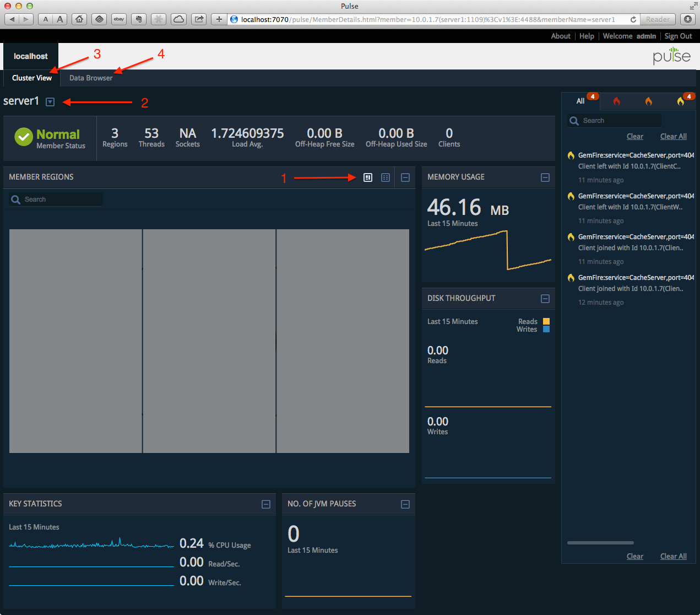Viewport: 700px width, 615px height.
Task: Switch Member Regions to treemap view
Action: 368,177
